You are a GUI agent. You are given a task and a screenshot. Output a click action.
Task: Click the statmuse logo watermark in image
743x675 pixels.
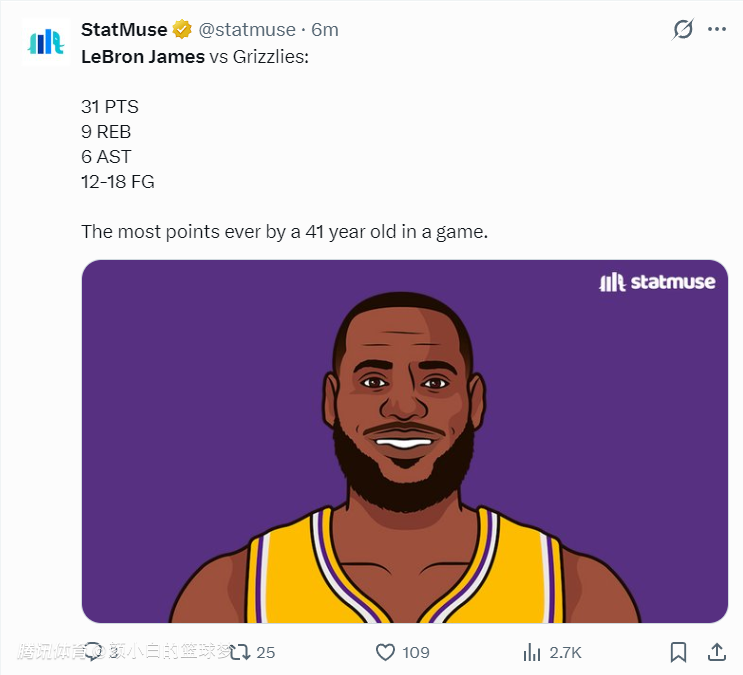657,282
